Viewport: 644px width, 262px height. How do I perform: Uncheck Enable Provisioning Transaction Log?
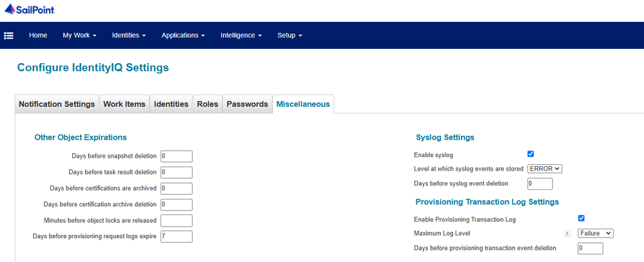click(x=581, y=218)
